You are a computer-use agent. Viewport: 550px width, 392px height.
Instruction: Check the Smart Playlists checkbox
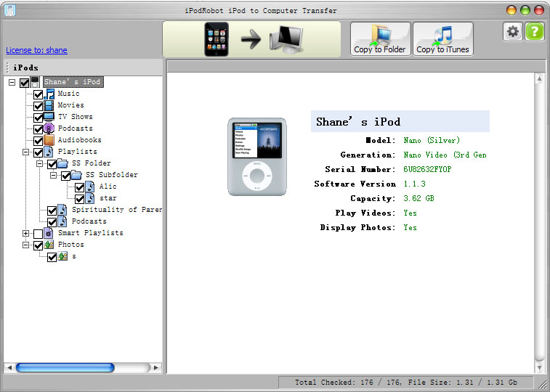[39, 234]
